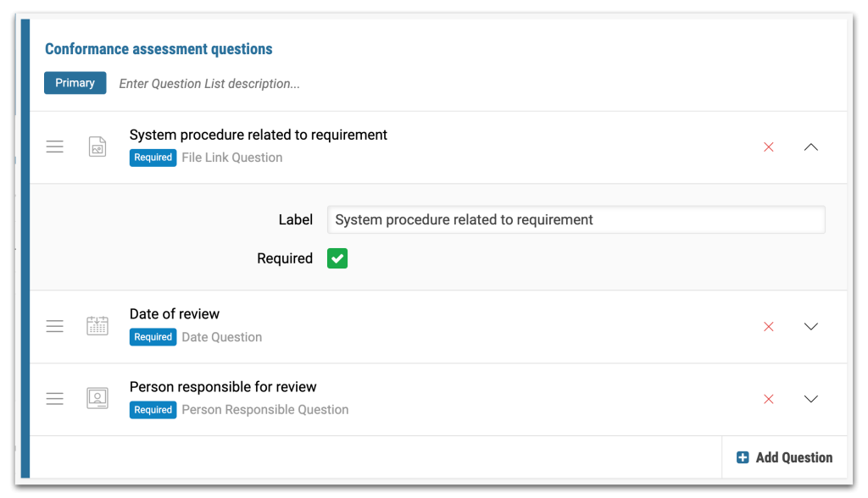Select the Date of review question title
The height and width of the screenshot is (498, 868).
pos(175,313)
